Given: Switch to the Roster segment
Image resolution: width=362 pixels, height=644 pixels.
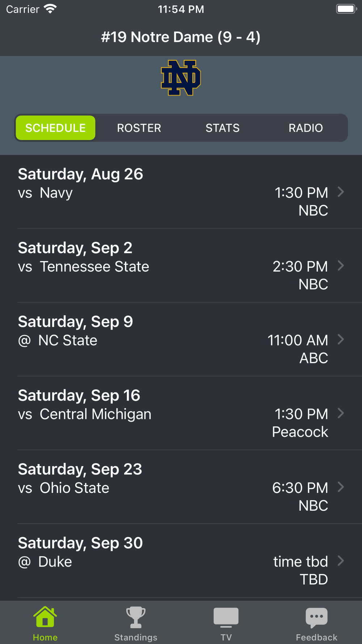Looking at the screenshot, I should tap(139, 128).
